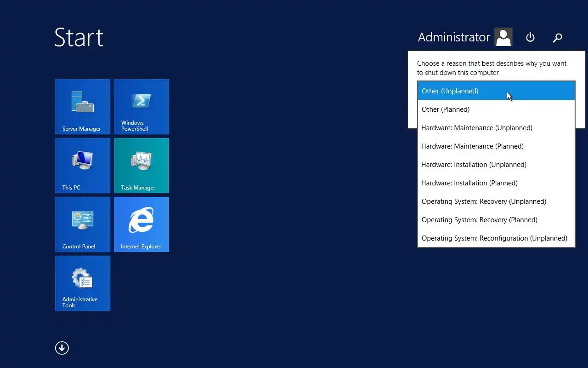Viewport: 588px width, 368px height.
Task: Pick Operating System: Recovery (Unplanned)
Action: [x=496, y=201]
